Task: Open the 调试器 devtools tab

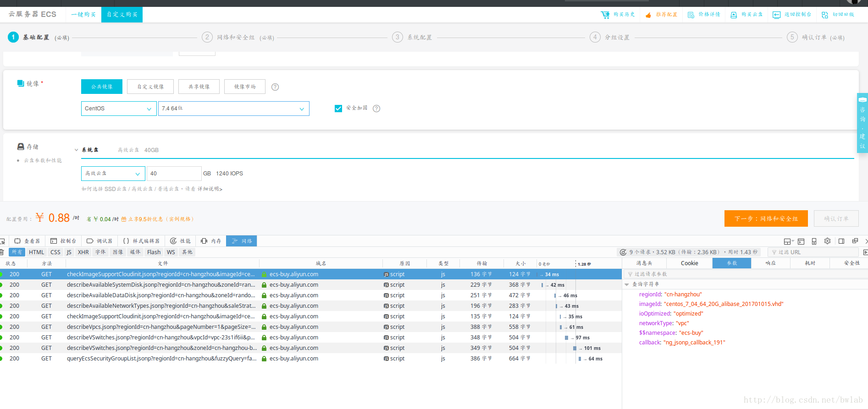Action: tap(100, 241)
